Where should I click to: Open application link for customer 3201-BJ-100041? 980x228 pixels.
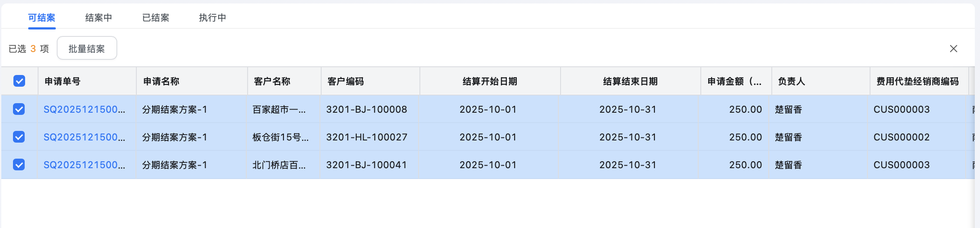pyautogui.click(x=84, y=165)
